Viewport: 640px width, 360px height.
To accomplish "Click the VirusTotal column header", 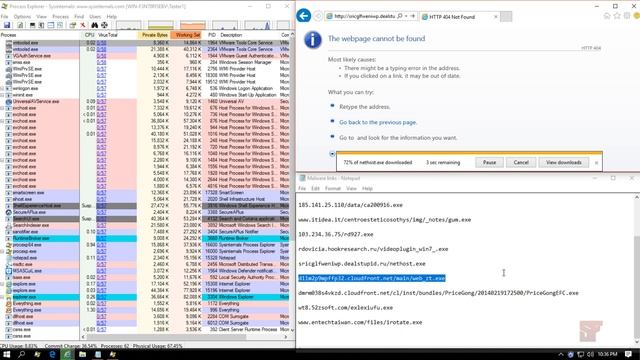I will tap(108, 35).
